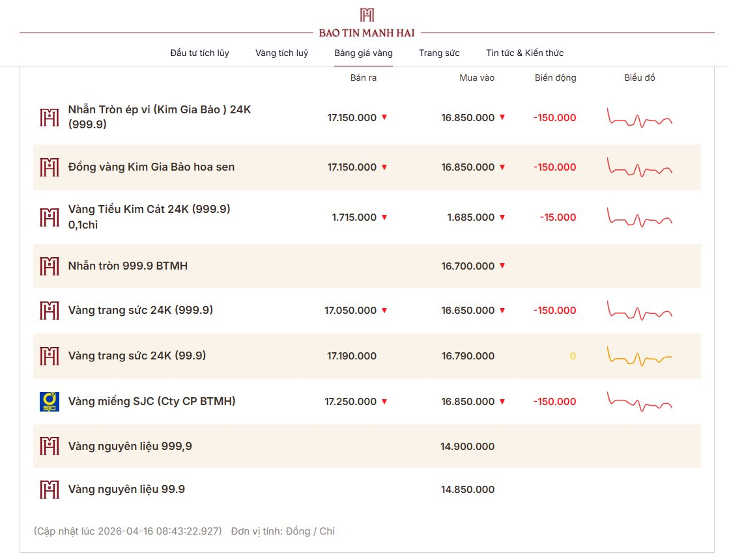729x560 pixels.
Task: Click the Bao Tin Manh Hai header logo
Action: pyautogui.click(x=367, y=16)
